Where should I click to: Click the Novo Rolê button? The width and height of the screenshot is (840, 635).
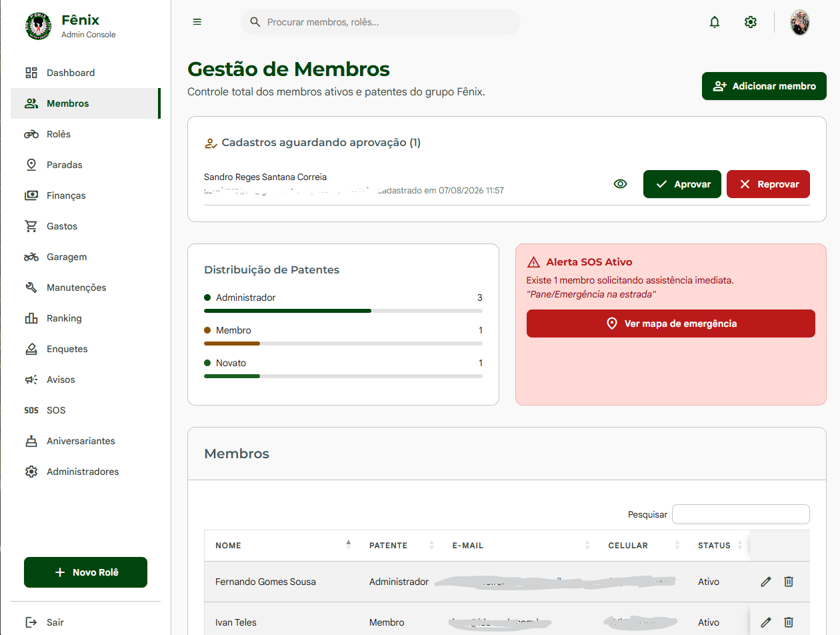(x=85, y=572)
